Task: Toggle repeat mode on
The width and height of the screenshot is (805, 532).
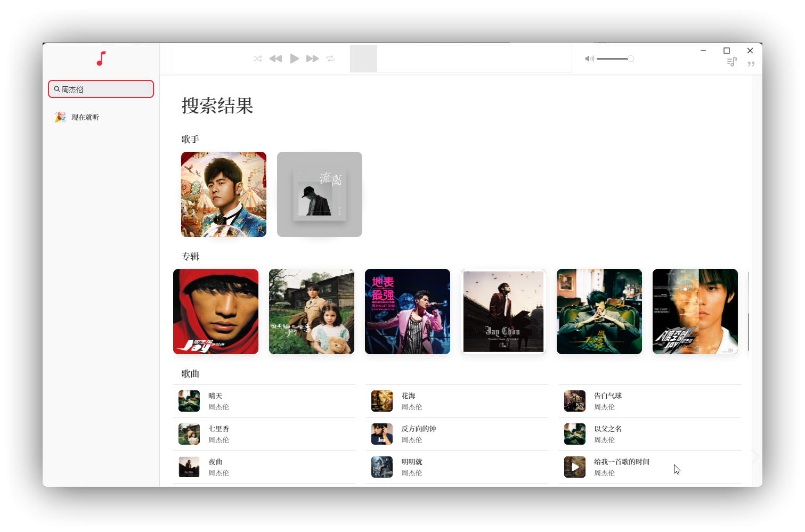Action: (x=330, y=59)
